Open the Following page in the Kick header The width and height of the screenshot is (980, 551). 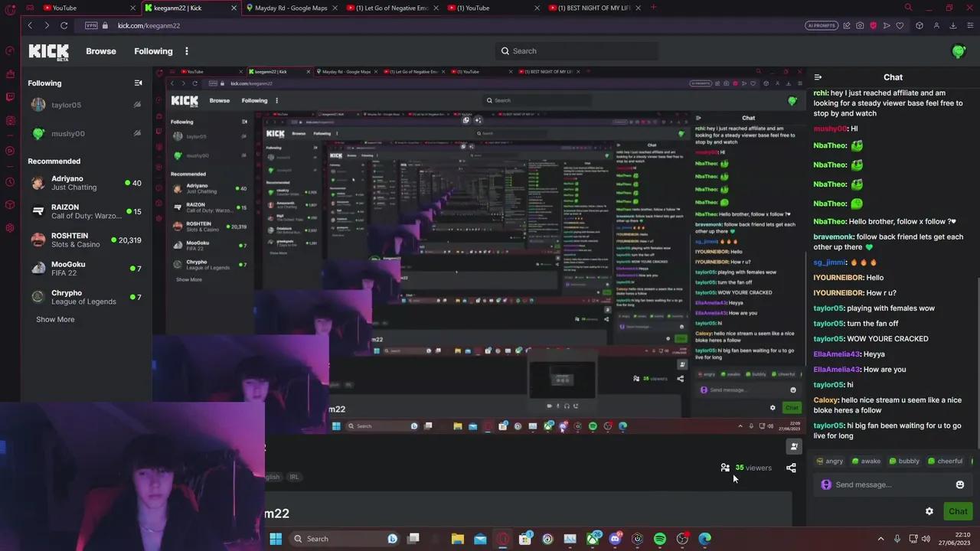(153, 51)
